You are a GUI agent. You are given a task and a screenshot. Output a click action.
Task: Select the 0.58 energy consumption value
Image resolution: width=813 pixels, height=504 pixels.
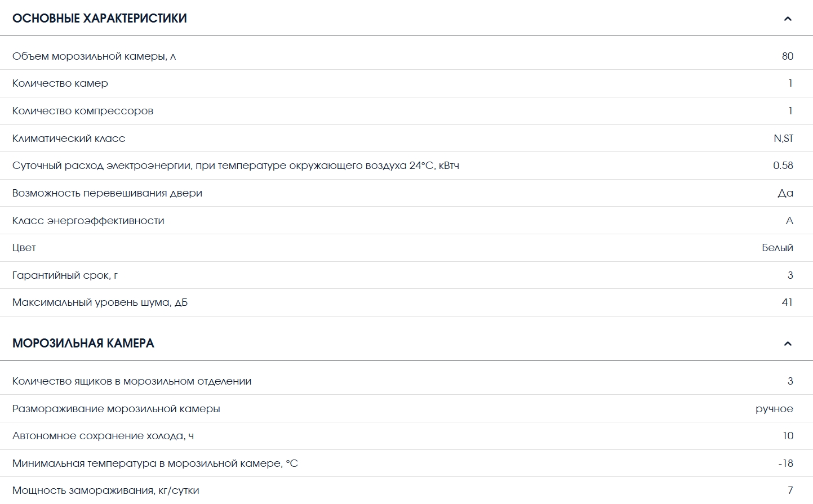click(783, 166)
